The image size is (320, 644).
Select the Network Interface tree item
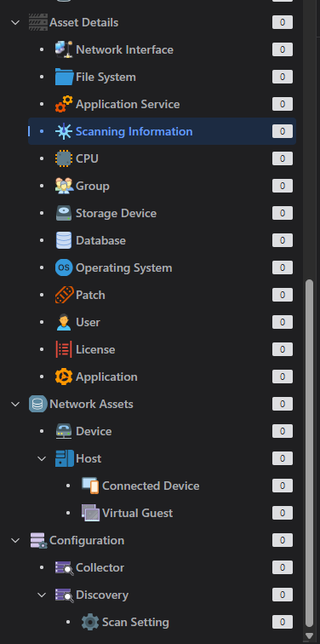[162, 49]
